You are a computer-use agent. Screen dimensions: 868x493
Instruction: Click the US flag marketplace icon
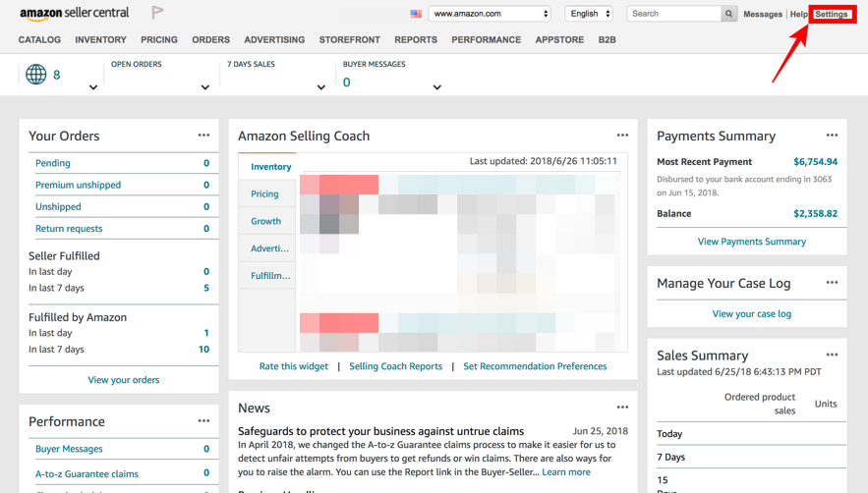pyautogui.click(x=416, y=14)
